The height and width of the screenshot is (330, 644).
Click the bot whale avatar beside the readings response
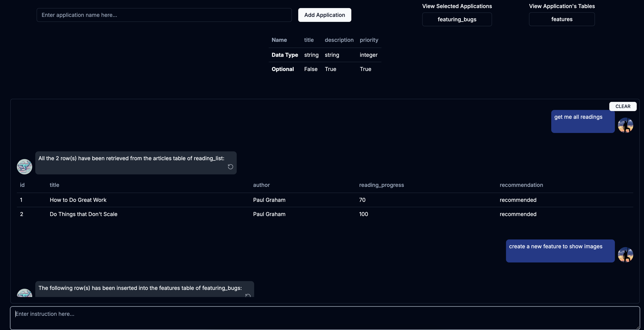[x=25, y=167]
